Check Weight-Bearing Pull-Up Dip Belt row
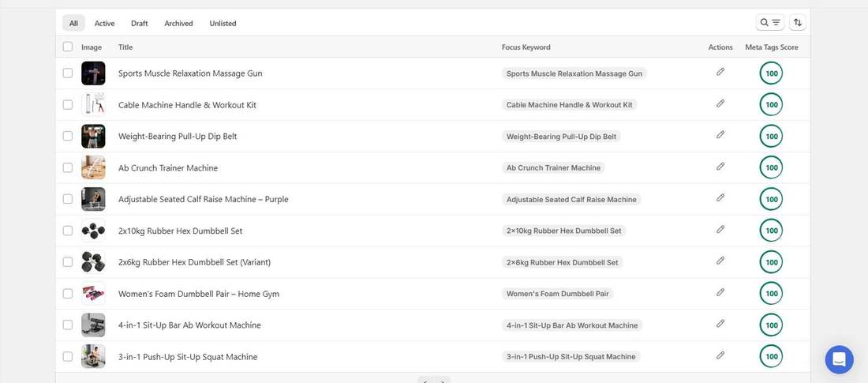The image size is (868, 383). click(68, 137)
